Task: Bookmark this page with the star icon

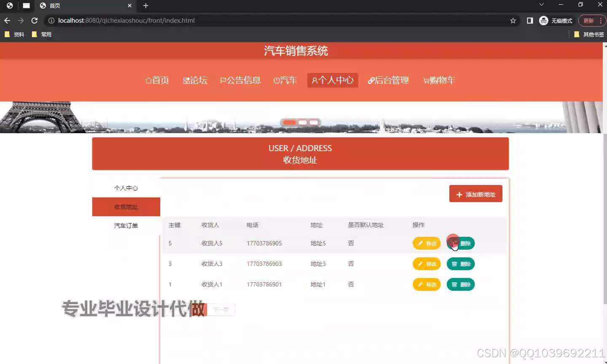Action: click(x=513, y=21)
